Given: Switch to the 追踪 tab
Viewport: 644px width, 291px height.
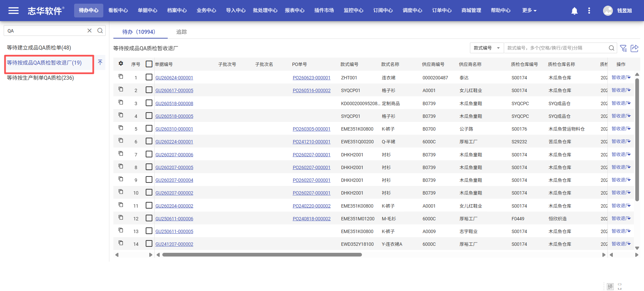Looking at the screenshot, I should coord(181,32).
